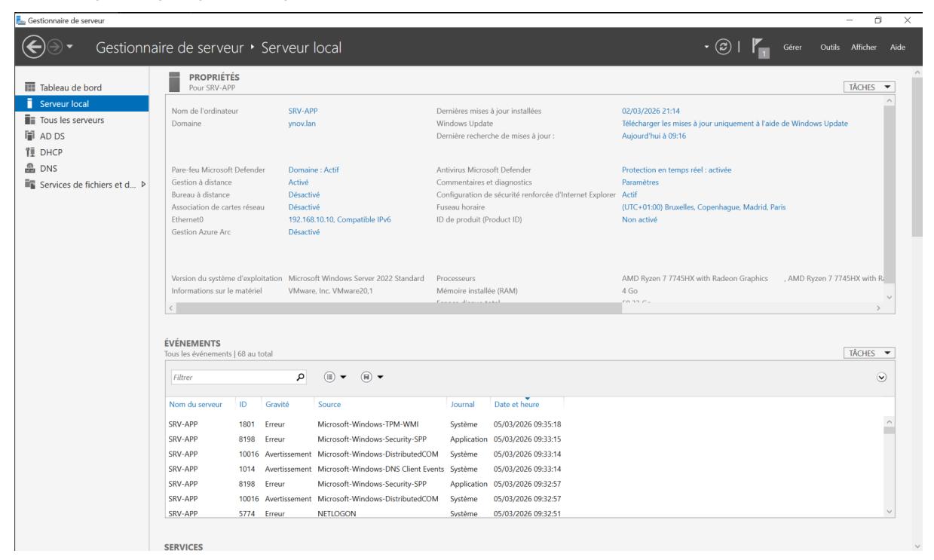Click Aujourd'hui à 09:16 update check link
Screen dimensions: 934x560
tap(654, 136)
